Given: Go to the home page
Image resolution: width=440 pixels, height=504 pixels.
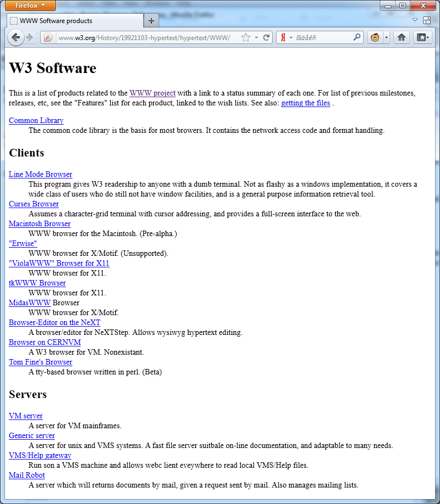Looking at the screenshot, I should point(402,37).
